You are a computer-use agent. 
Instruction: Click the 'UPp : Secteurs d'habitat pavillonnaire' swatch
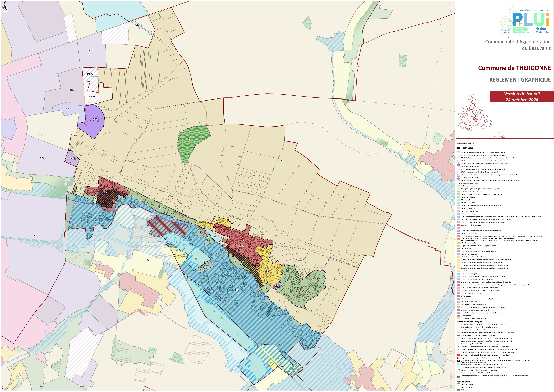pyautogui.click(x=458, y=305)
